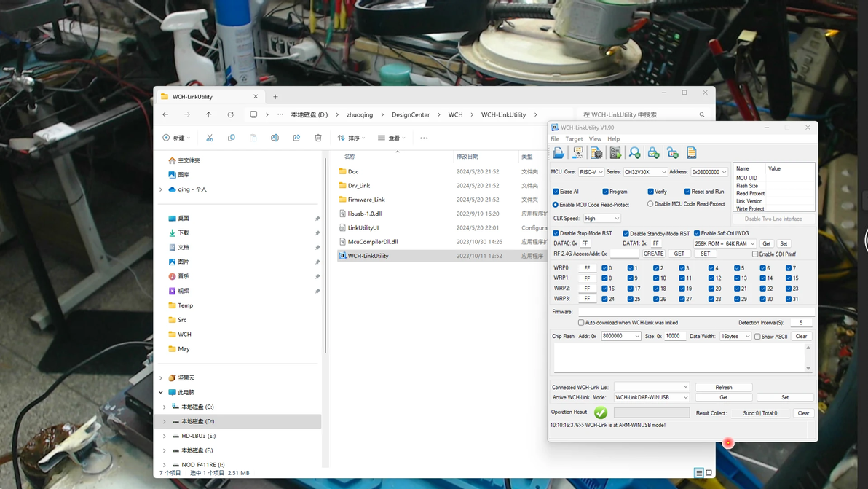Toggle the Verify checkbox
The width and height of the screenshot is (868, 489).
(x=651, y=192)
